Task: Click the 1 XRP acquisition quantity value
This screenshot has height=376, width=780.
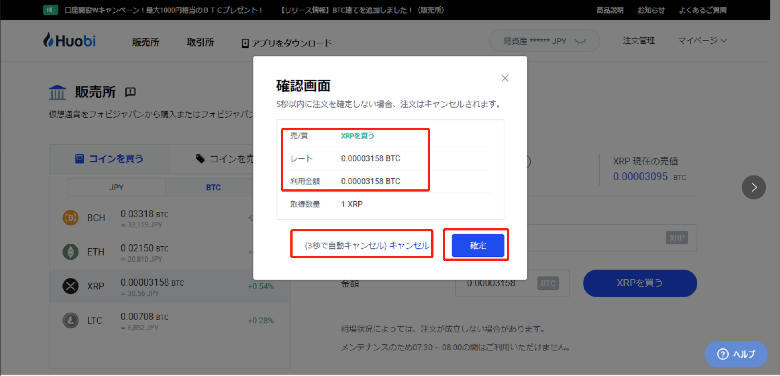Action: 352,204
